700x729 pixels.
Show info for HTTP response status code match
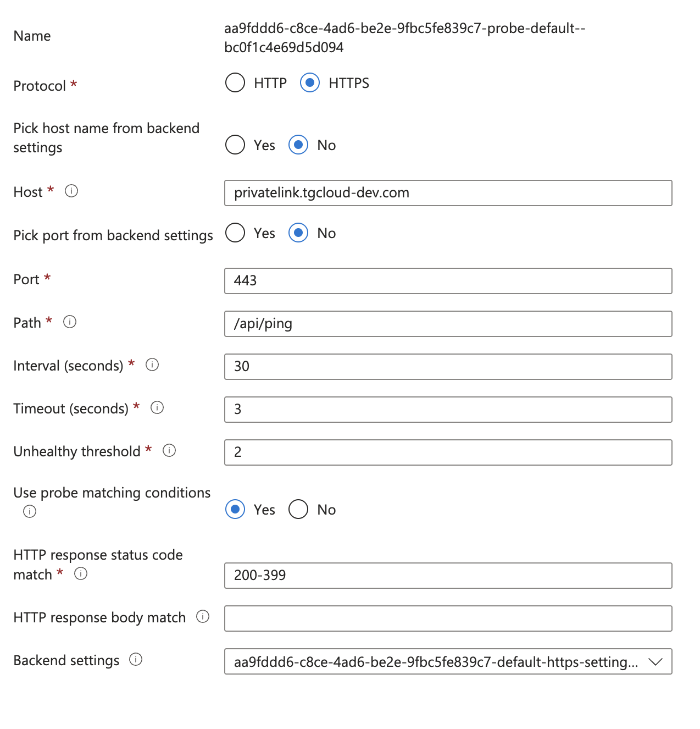click(81, 573)
